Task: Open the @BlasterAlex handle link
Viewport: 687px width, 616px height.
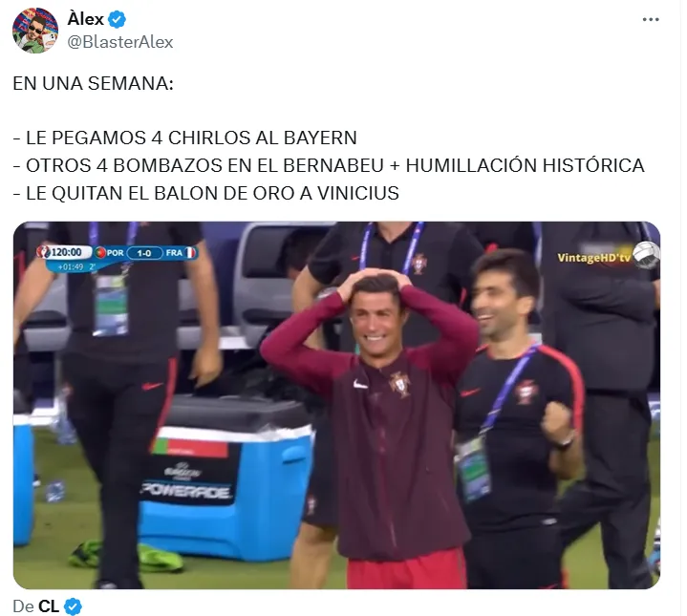Action: tap(120, 42)
